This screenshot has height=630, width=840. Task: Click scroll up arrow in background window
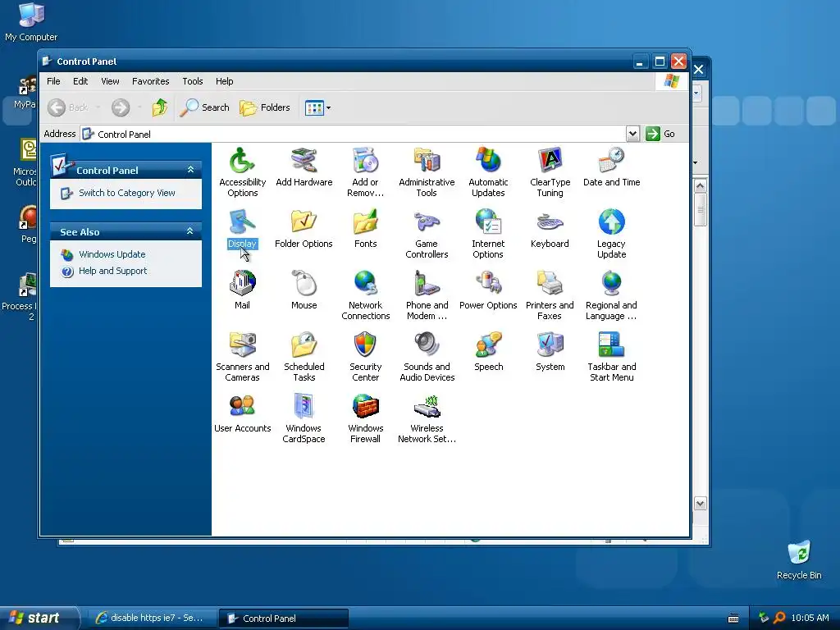click(x=701, y=186)
